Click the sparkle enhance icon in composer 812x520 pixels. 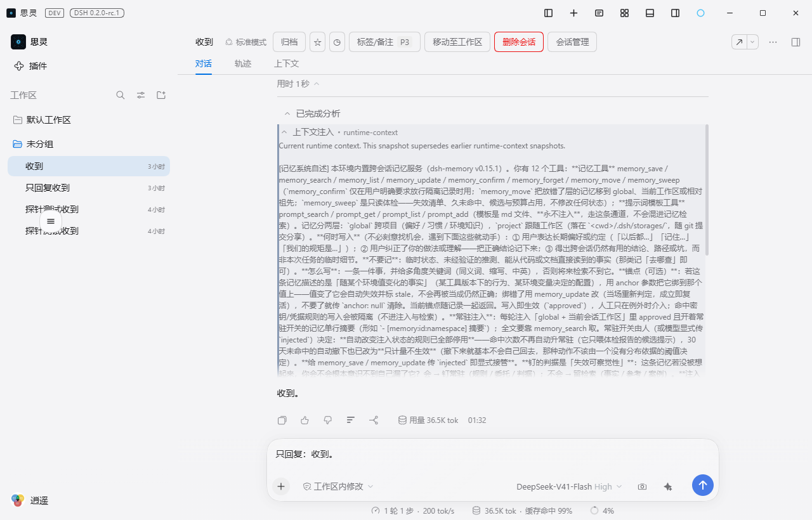point(667,486)
